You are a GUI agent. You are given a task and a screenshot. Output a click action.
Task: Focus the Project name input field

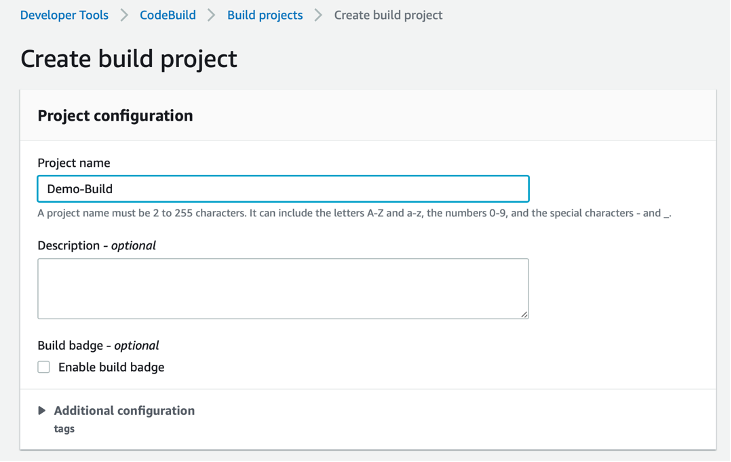click(283, 189)
